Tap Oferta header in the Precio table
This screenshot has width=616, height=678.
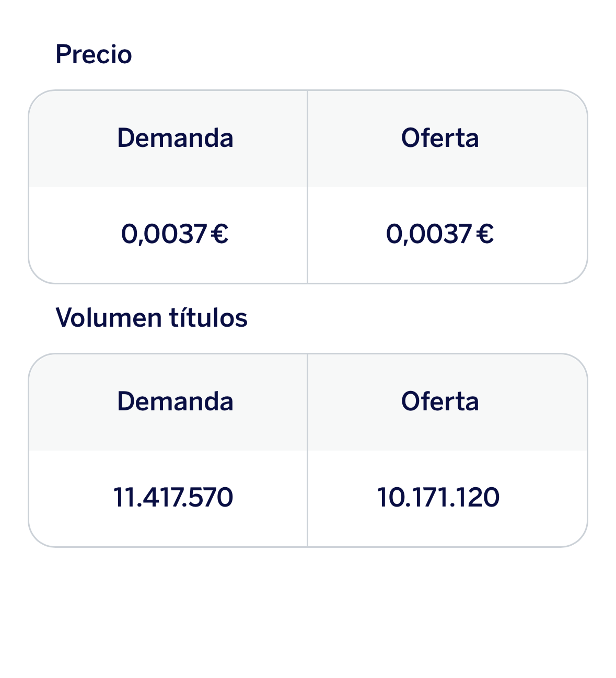[440, 138]
